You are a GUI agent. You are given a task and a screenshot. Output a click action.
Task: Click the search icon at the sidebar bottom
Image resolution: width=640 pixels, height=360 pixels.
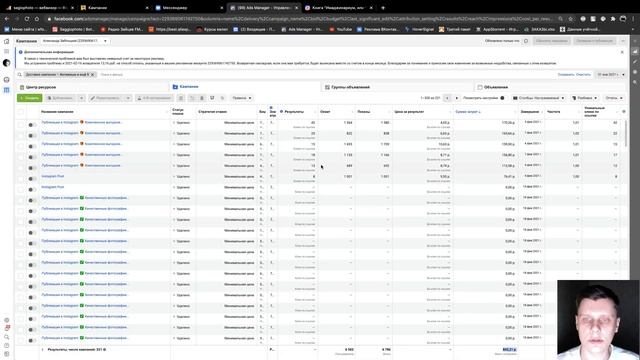(x=7, y=337)
